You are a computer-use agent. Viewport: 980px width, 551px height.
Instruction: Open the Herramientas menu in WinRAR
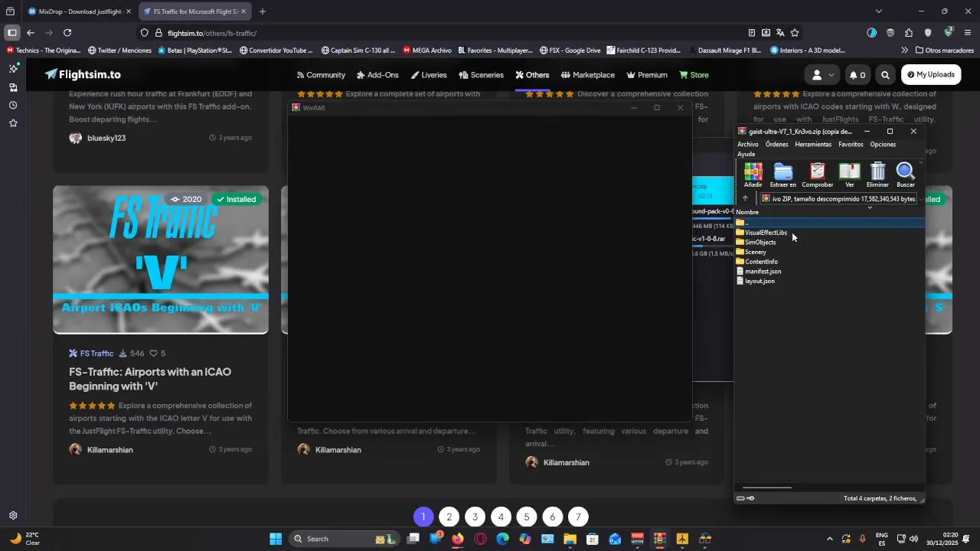tap(813, 145)
